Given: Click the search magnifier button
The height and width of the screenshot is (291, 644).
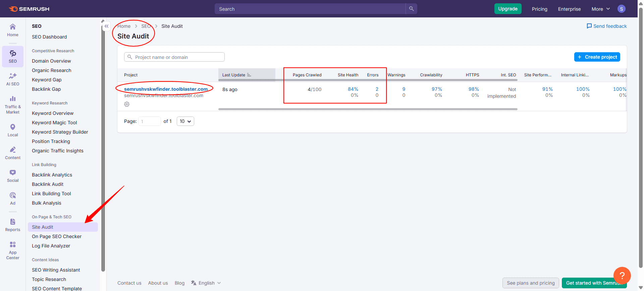Looking at the screenshot, I should [411, 9].
